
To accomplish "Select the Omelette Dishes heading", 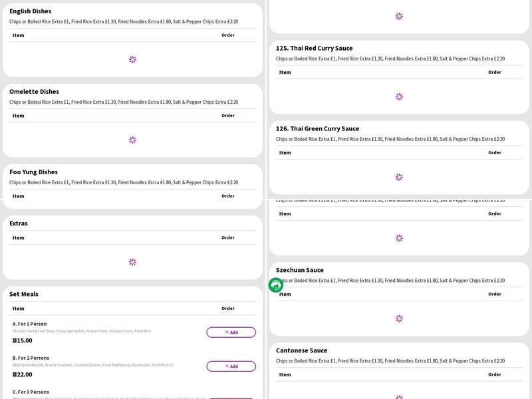I will tap(34, 92).
